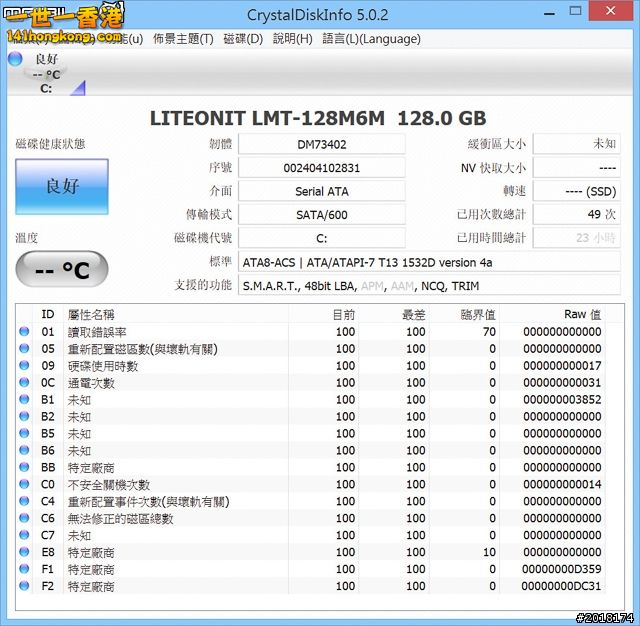Image resolution: width=640 pixels, height=626 pixels.
Task: Maximize the CrystalDiskInfo window
Action: coord(576,11)
